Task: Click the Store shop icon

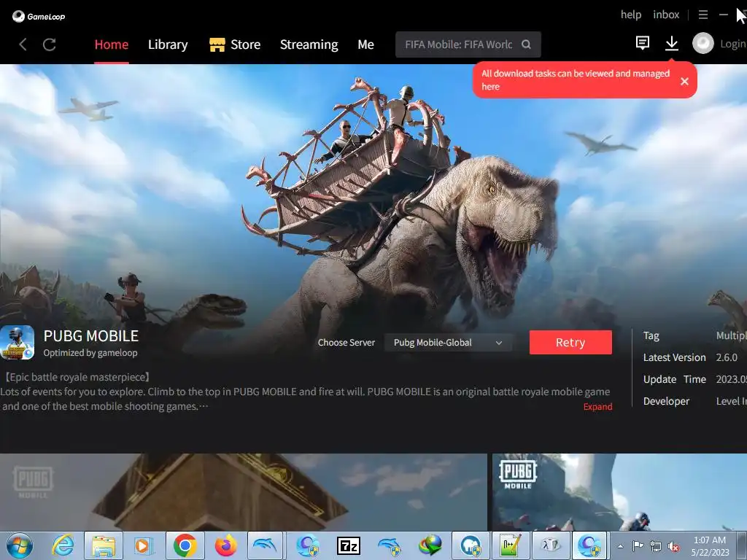Action: [217, 44]
